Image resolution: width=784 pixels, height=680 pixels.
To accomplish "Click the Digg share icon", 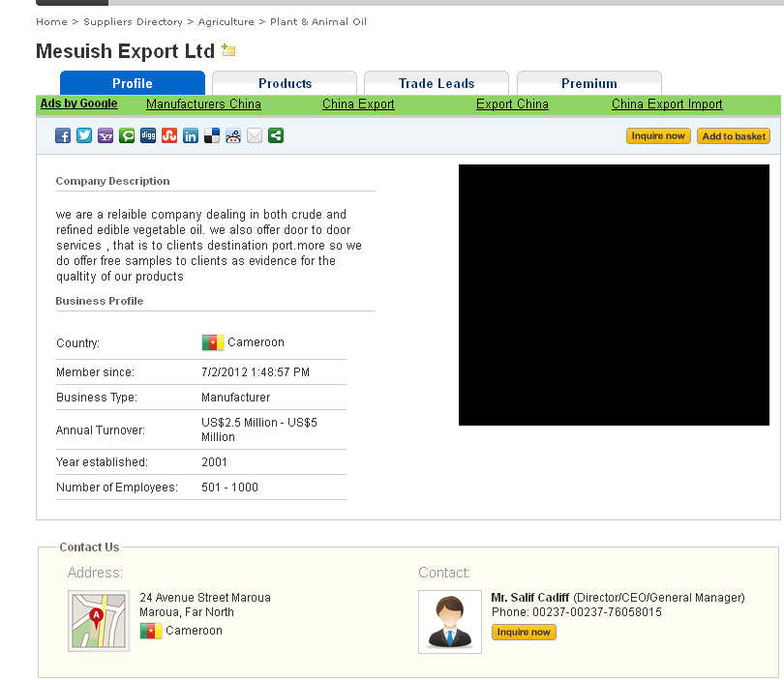I will coord(148,136).
